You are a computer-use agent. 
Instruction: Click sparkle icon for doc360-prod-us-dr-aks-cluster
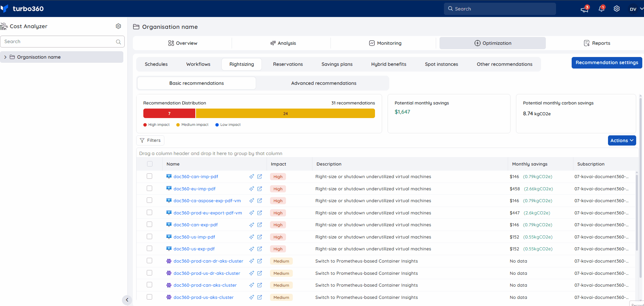(251, 273)
